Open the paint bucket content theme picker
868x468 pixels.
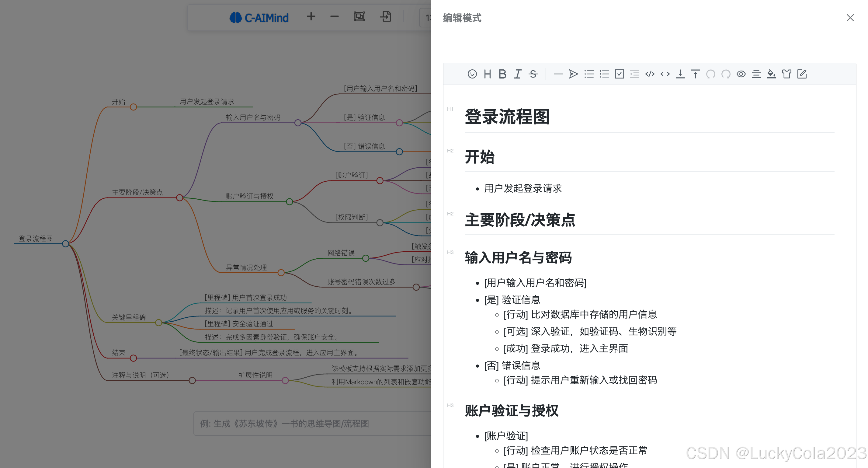click(771, 74)
